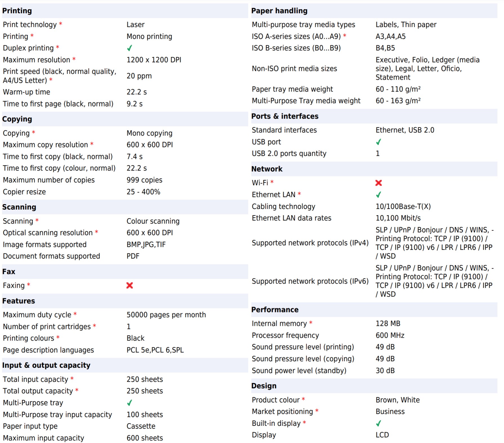
Task: Select the Input & output capacity header
Action: coord(46,365)
